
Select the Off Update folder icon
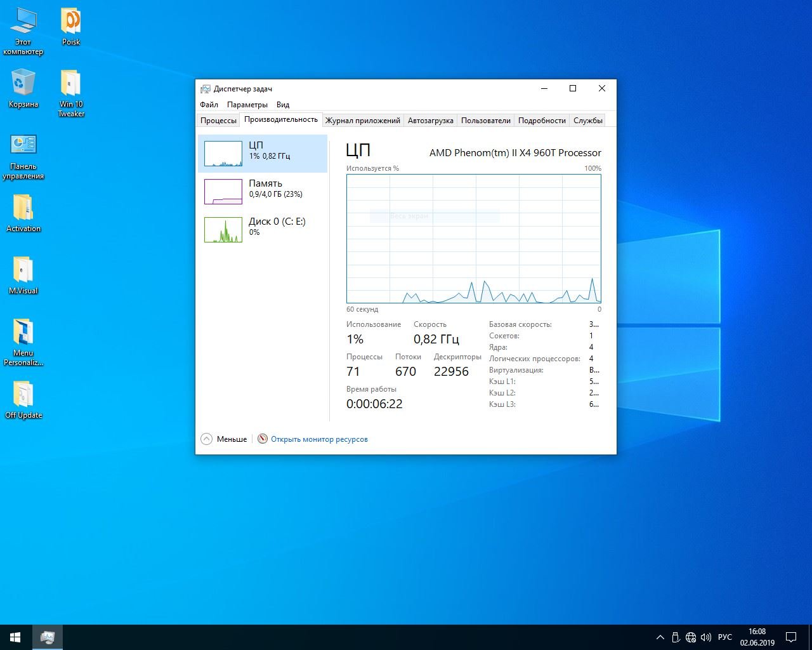click(23, 400)
